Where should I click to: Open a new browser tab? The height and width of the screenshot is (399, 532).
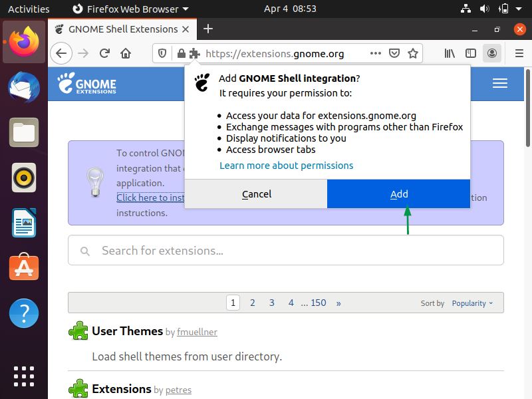[208, 29]
